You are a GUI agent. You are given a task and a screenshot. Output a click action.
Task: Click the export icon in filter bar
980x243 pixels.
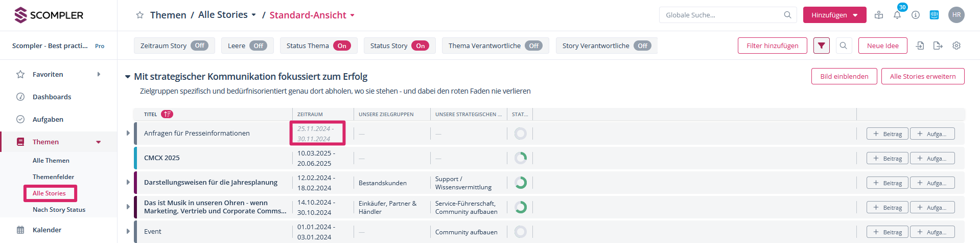click(938, 46)
